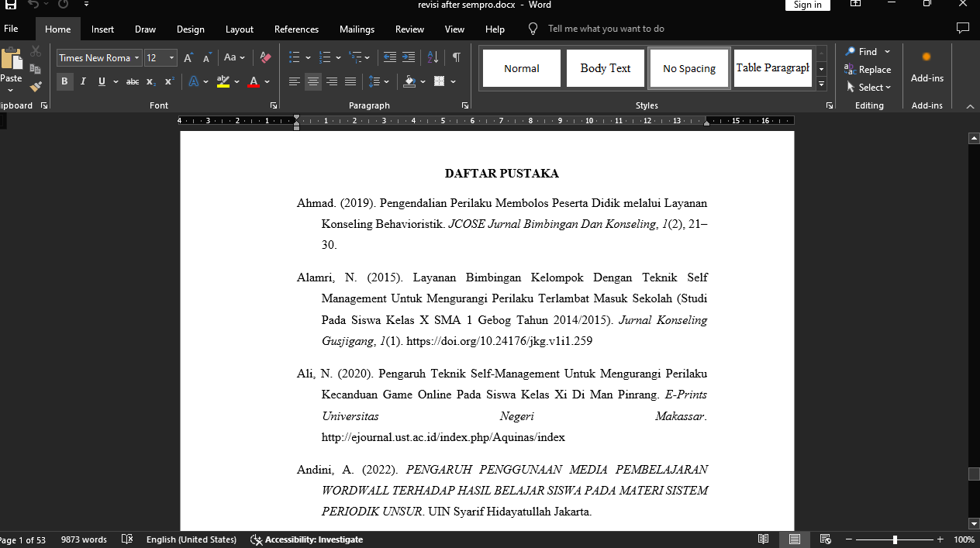Click the Sign in button

click(x=807, y=5)
